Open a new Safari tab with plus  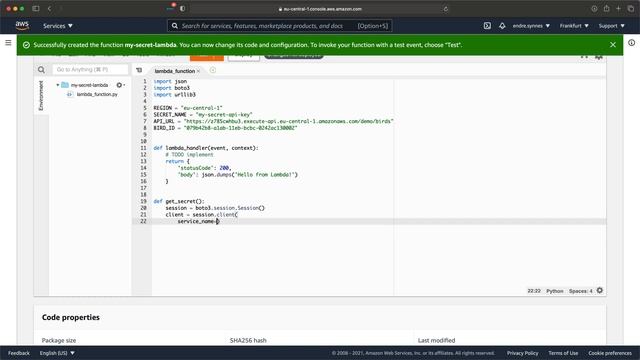tap(618, 9)
